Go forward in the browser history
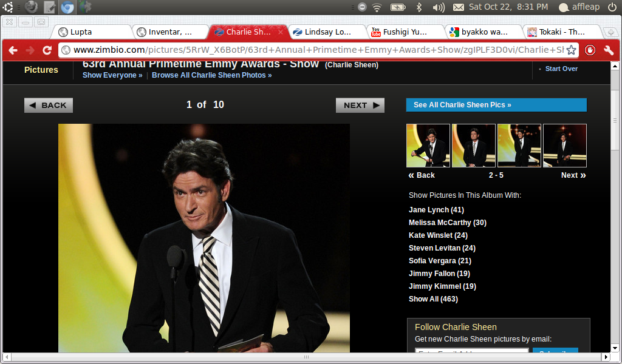 click(30, 50)
